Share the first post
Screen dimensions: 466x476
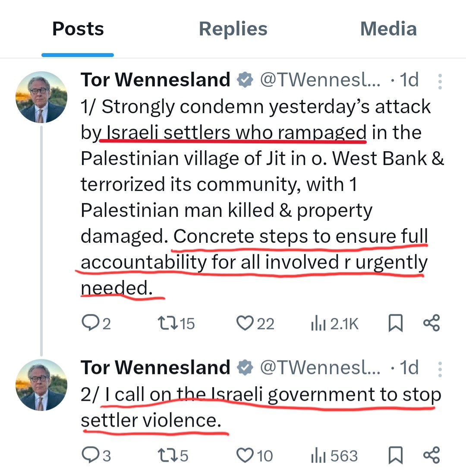[431, 323]
